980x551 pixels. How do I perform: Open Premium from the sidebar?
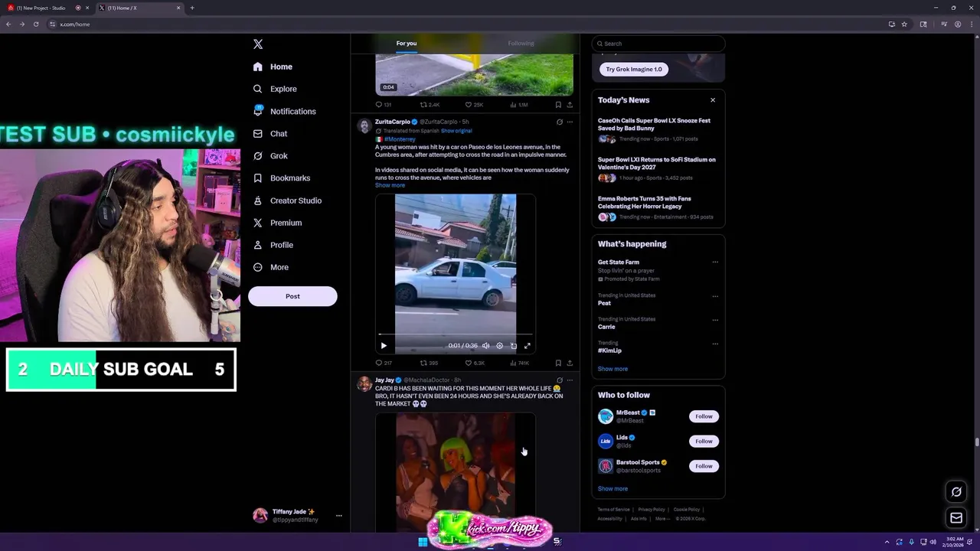coord(277,223)
